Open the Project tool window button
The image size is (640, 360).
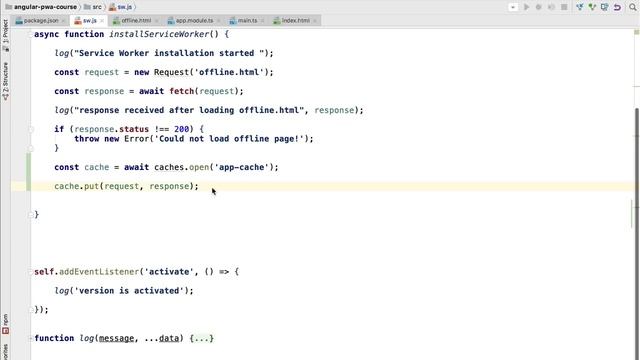pyautogui.click(x=5, y=35)
